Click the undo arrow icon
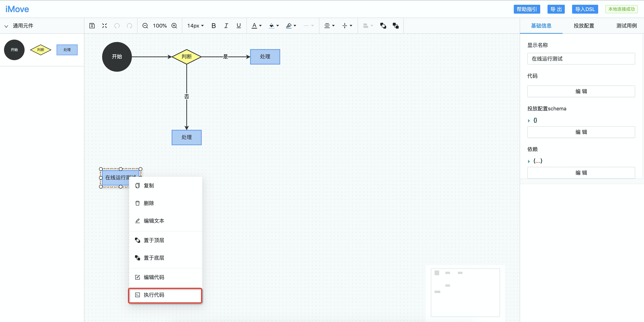This screenshot has height=322, width=644. [x=117, y=26]
